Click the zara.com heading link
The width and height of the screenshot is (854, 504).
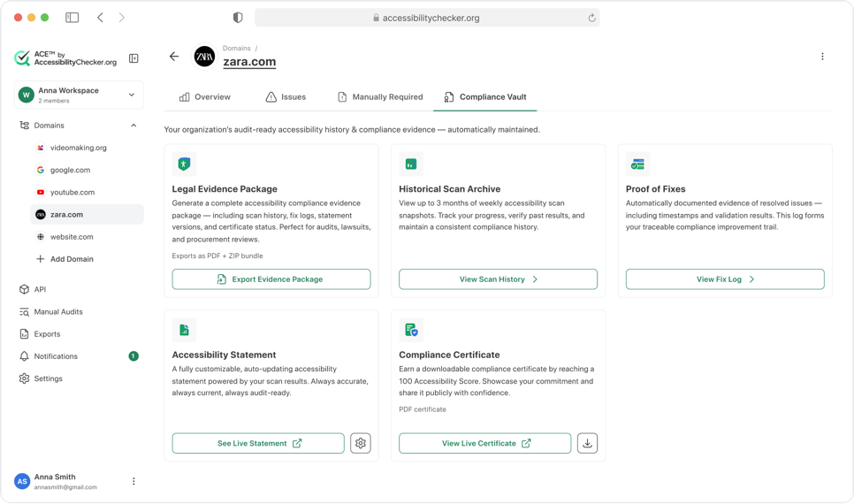[249, 62]
